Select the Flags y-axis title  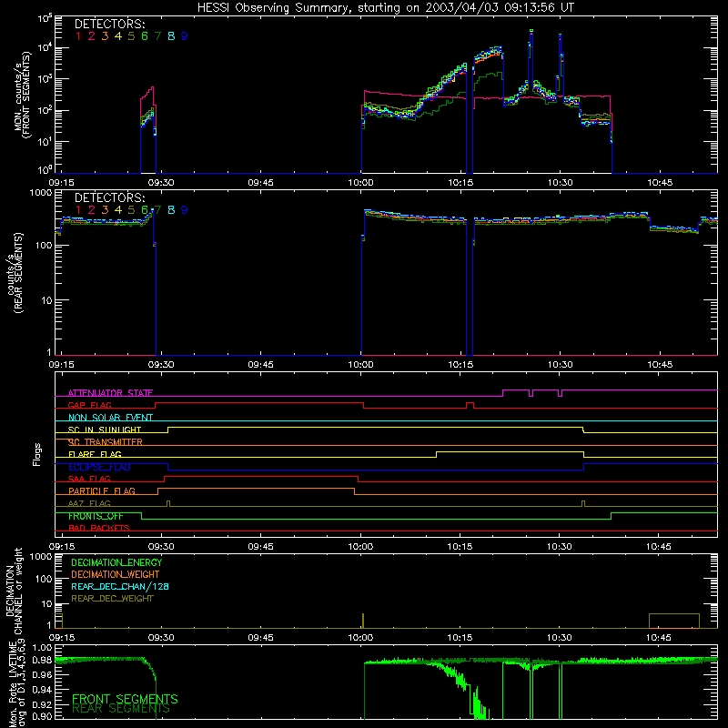coord(36,455)
